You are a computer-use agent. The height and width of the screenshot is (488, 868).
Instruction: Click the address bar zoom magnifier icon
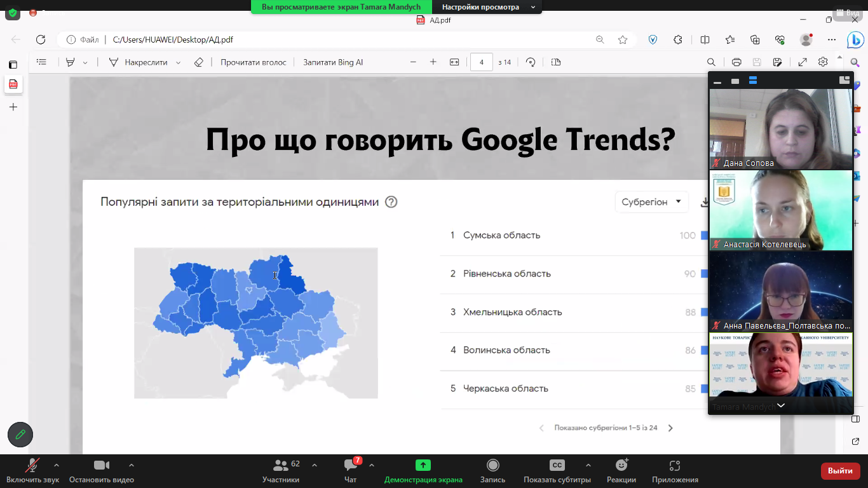(600, 39)
